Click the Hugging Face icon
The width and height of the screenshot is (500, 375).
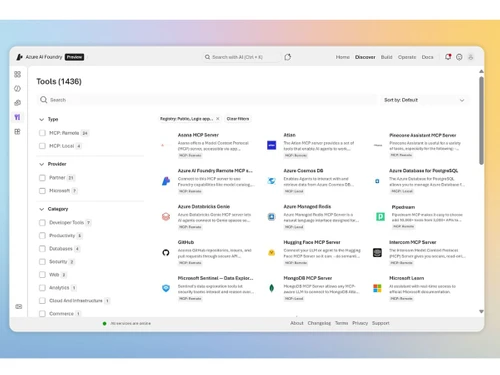click(272, 253)
